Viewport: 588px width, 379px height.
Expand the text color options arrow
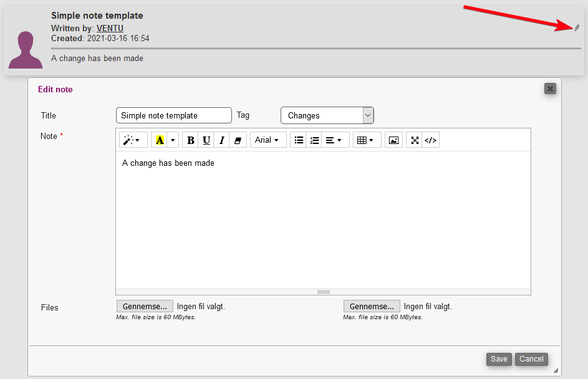coord(173,140)
